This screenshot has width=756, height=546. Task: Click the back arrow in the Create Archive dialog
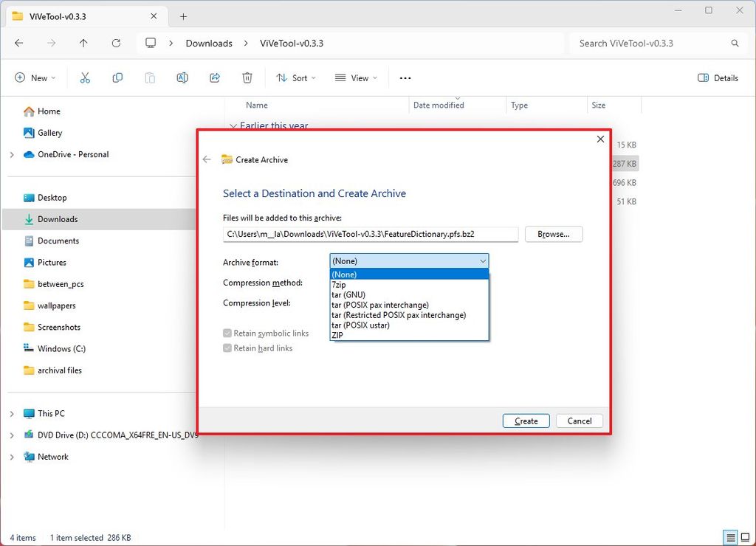tap(207, 159)
